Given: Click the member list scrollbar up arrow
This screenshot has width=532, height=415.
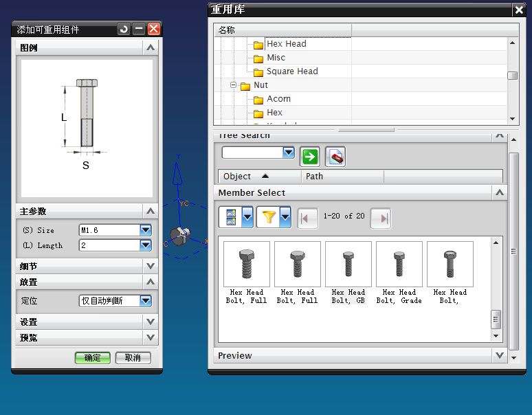Looking at the screenshot, I should [496, 243].
